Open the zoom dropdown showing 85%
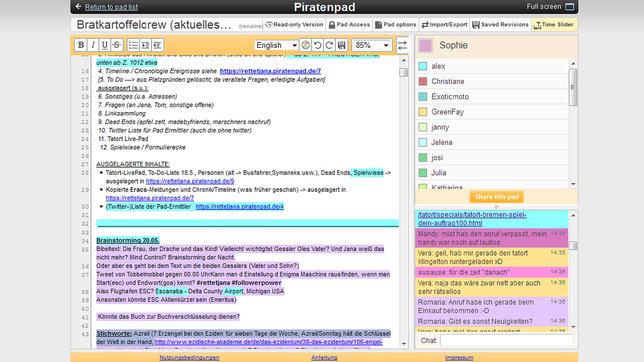Viewport: 644px width, 362px height. point(372,45)
